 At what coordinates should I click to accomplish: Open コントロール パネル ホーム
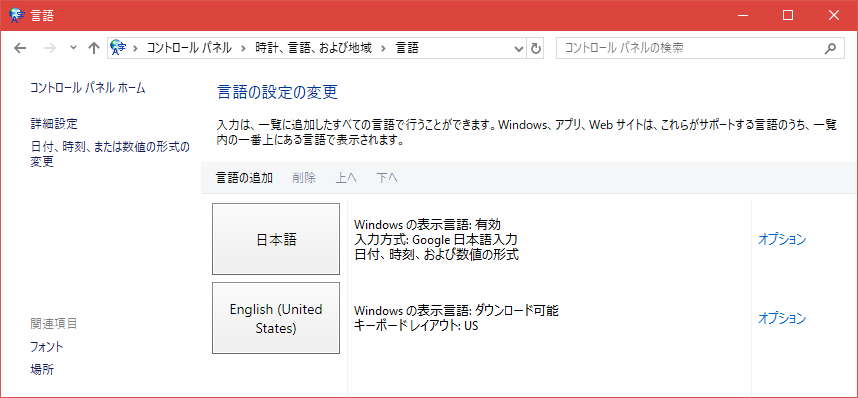click(88, 88)
